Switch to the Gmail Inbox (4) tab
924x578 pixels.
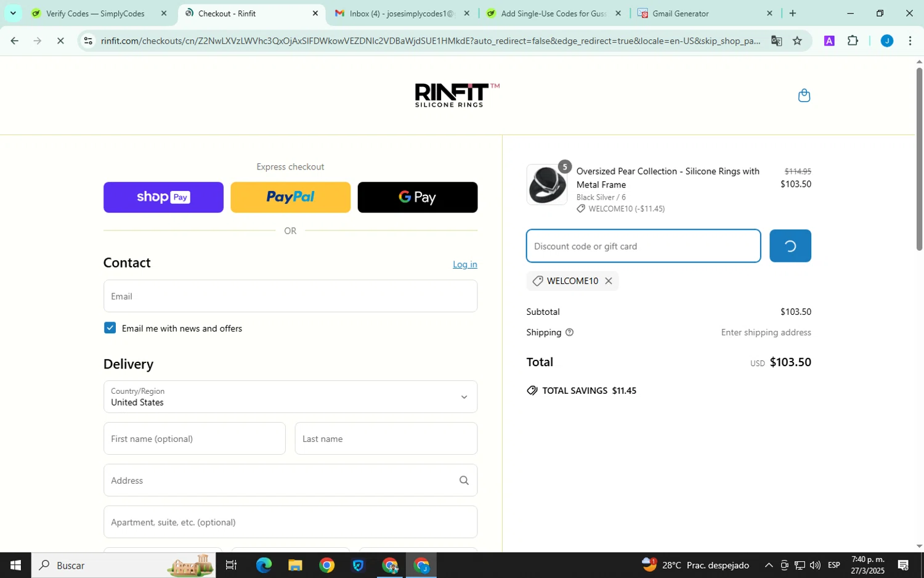point(401,13)
